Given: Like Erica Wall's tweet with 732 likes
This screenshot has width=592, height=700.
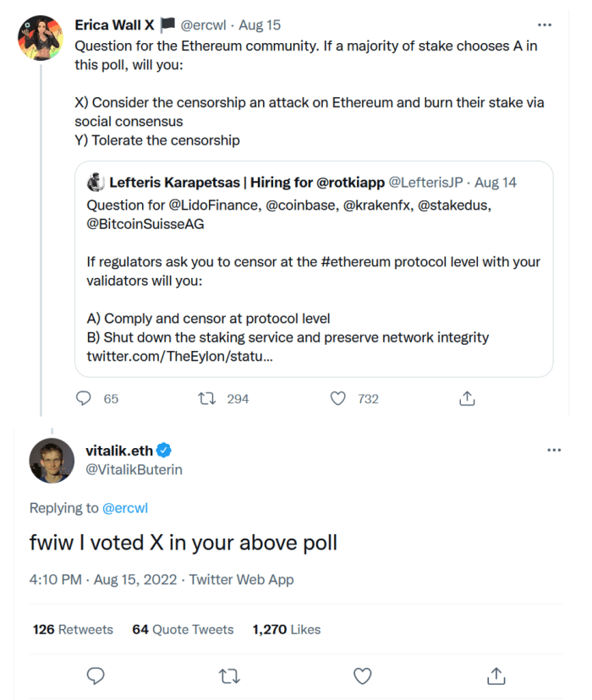Looking at the screenshot, I should [x=339, y=398].
